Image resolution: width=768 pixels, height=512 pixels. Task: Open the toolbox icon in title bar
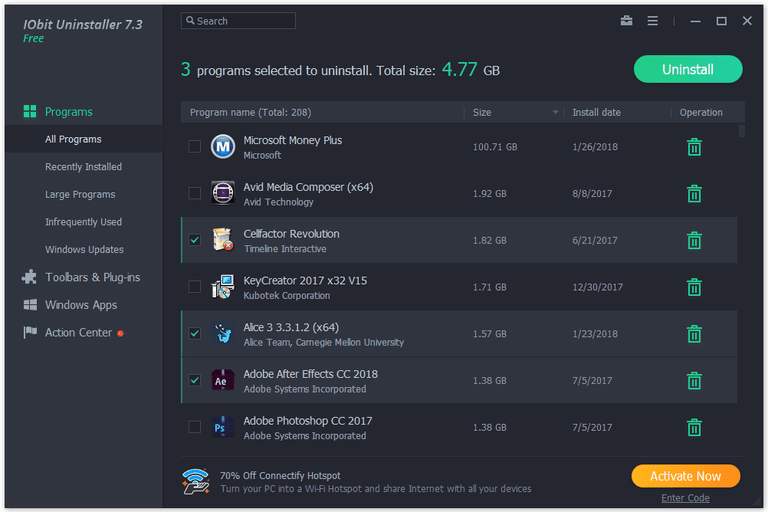coord(626,21)
